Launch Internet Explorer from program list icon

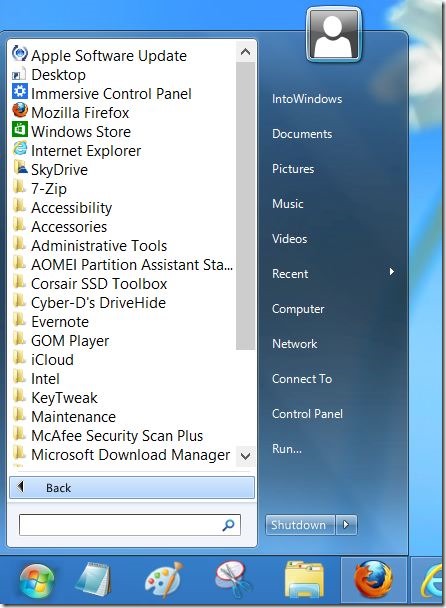(x=19, y=149)
